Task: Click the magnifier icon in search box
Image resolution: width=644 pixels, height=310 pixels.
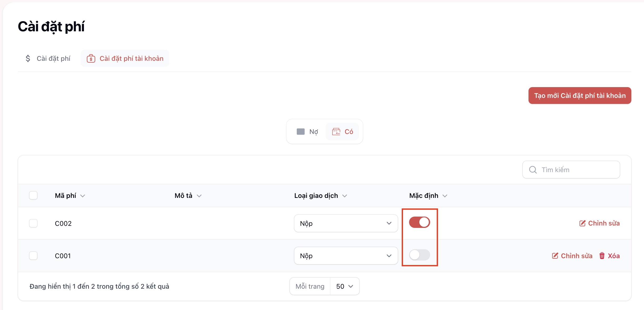Action: (x=533, y=170)
